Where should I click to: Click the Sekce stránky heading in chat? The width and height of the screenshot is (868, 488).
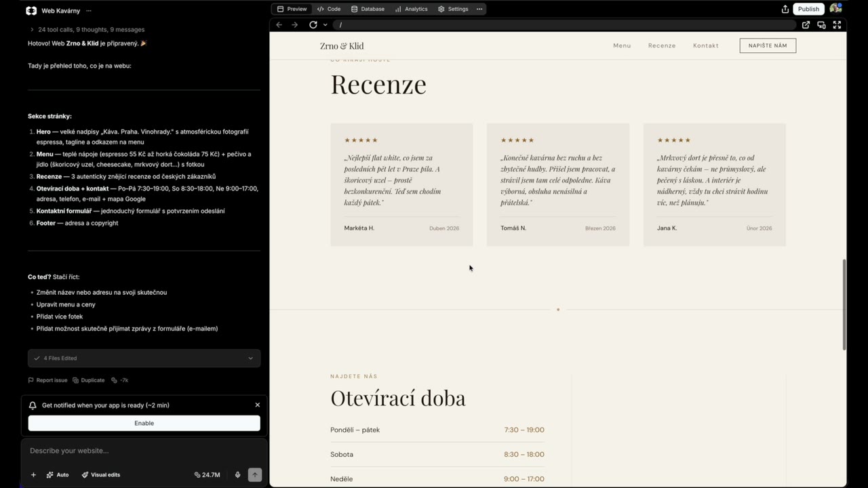50,117
